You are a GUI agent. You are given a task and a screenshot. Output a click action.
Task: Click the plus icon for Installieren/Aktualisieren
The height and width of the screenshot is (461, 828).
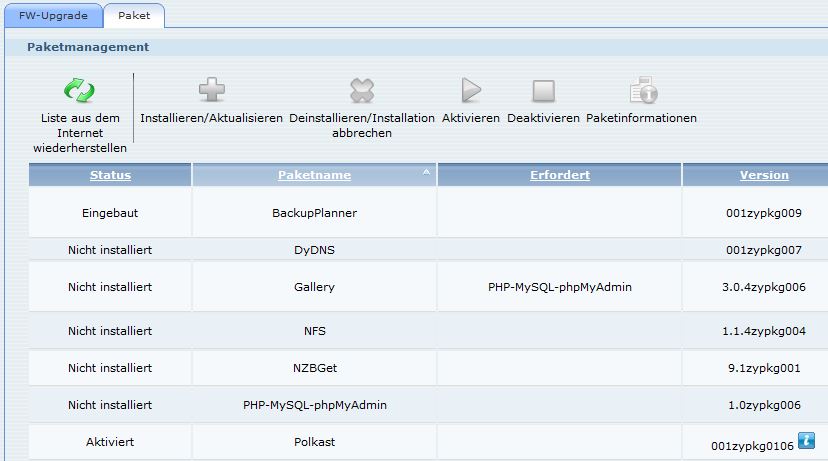tap(212, 90)
